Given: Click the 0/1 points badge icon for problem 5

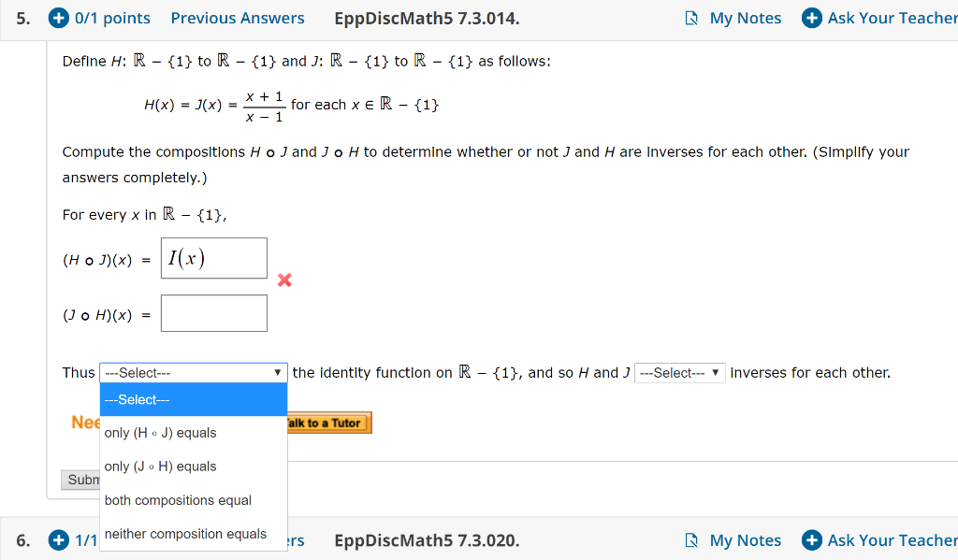Looking at the screenshot, I should (x=57, y=17).
